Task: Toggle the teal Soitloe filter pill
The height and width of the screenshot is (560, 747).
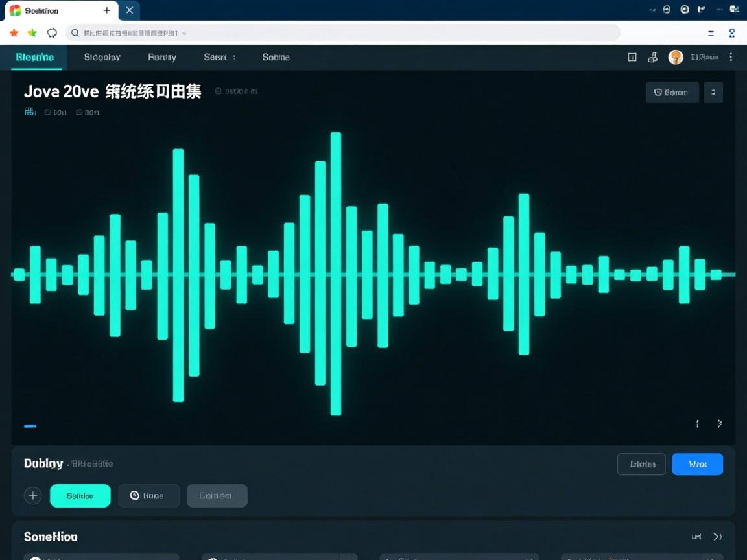Action: [x=80, y=495]
